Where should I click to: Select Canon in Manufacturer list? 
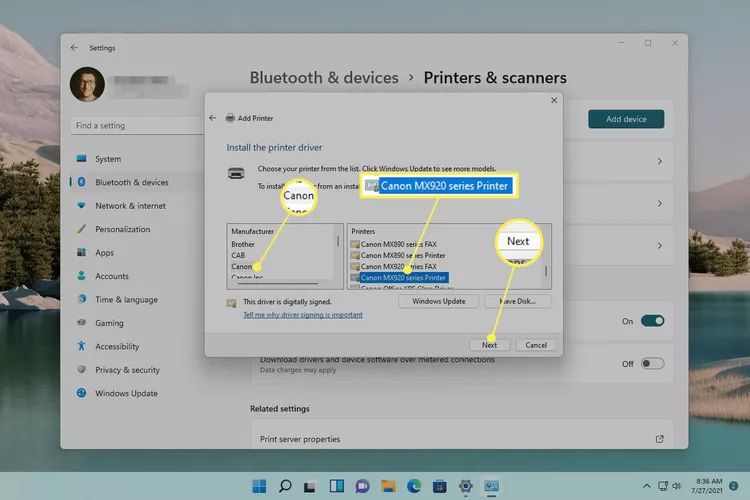[242, 266]
